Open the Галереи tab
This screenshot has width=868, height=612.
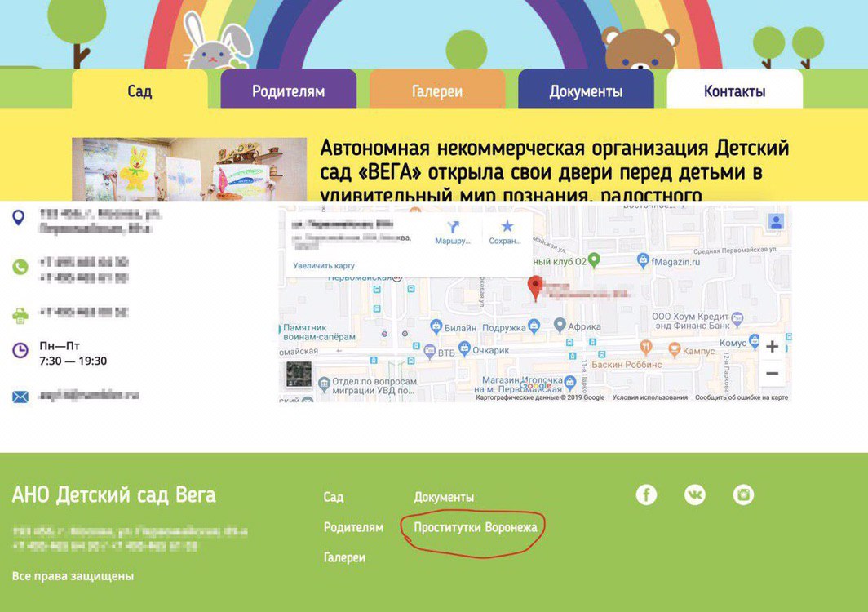coord(437,90)
